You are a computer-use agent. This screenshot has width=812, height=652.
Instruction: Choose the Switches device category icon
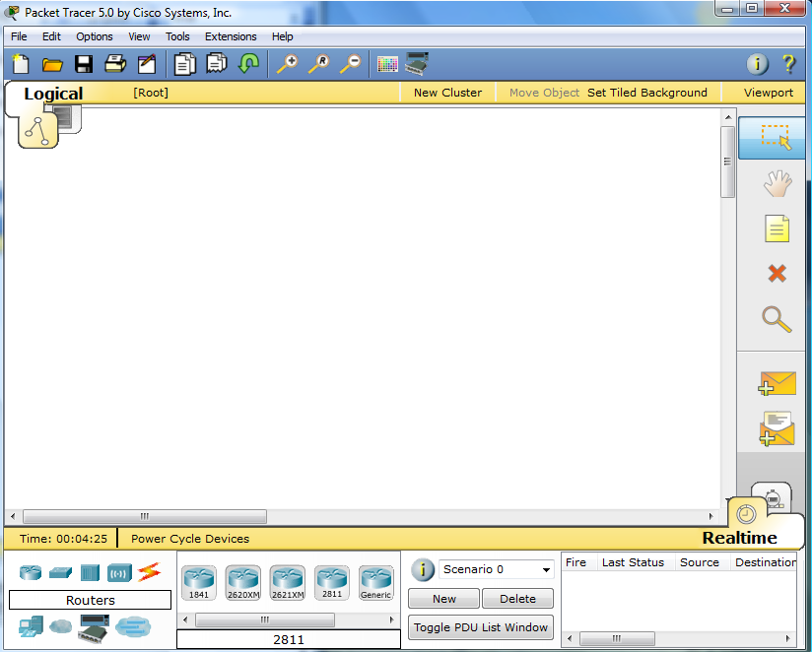[x=60, y=573]
